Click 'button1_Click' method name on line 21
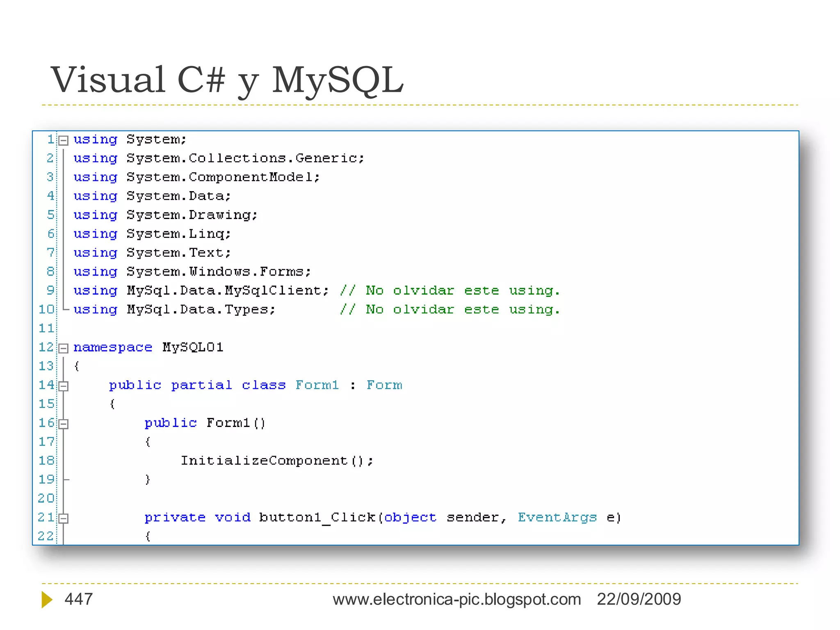This screenshot has height=630, width=840. [x=317, y=518]
